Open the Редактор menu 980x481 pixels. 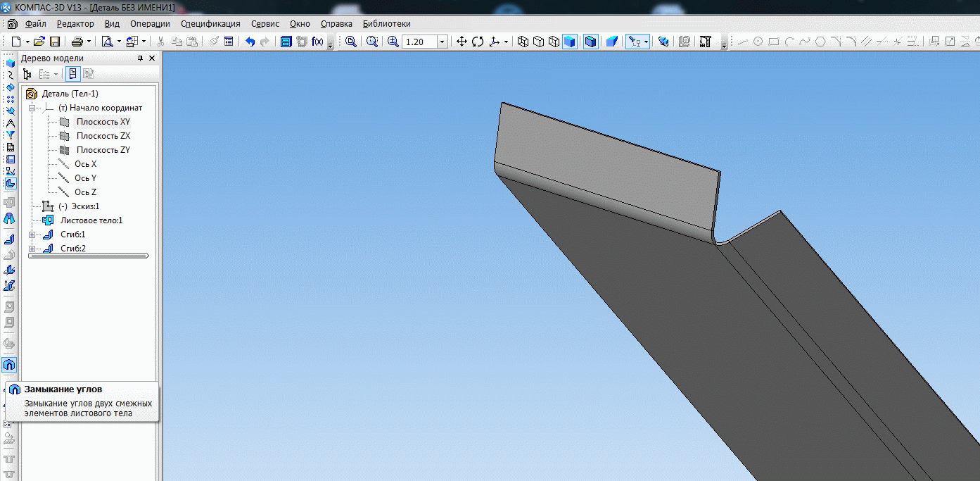[x=75, y=23]
